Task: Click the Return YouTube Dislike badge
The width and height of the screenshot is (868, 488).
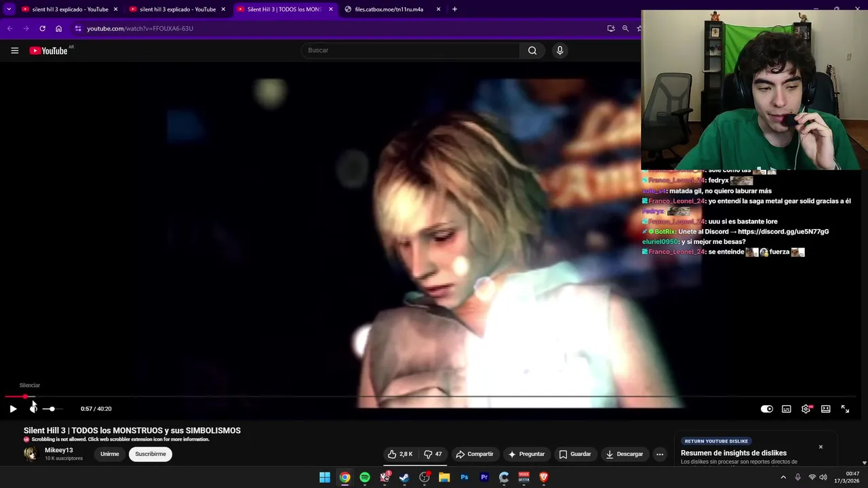Action: tap(716, 441)
